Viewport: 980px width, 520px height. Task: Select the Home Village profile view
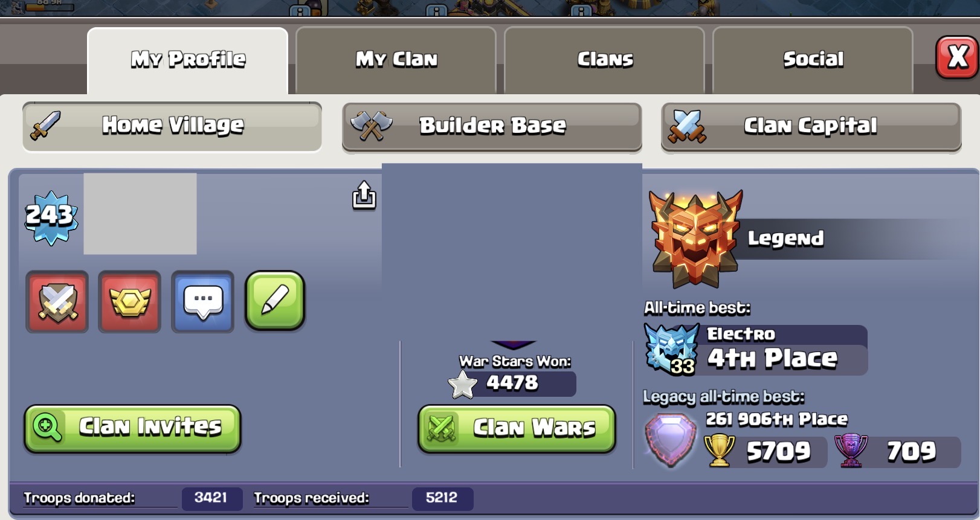tap(172, 126)
